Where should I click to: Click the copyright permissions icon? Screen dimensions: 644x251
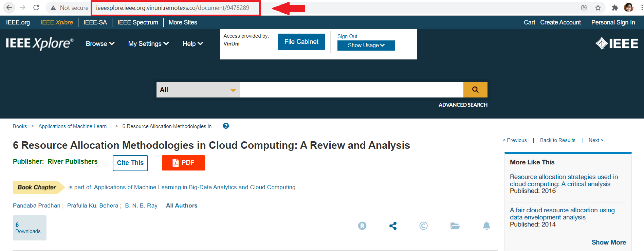point(423,226)
